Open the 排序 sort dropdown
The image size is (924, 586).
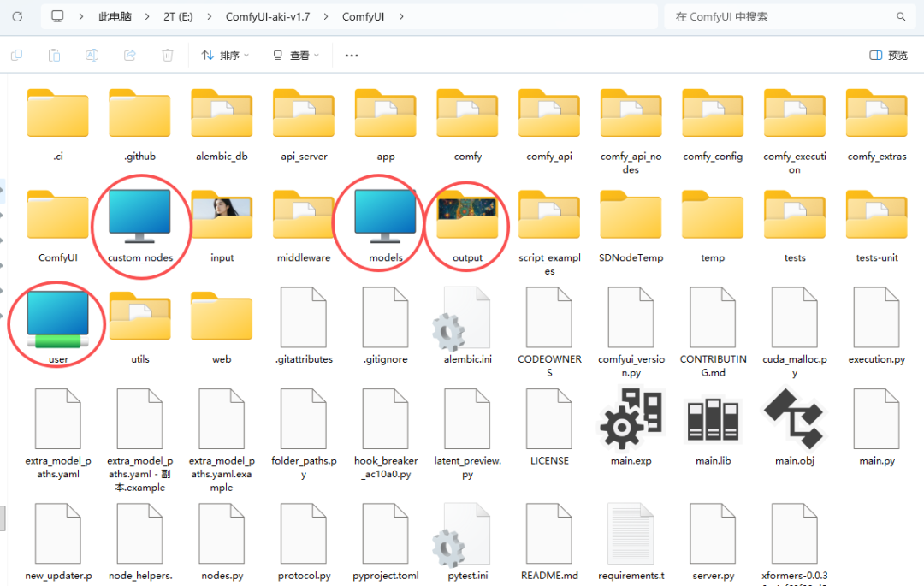point(225,56)
